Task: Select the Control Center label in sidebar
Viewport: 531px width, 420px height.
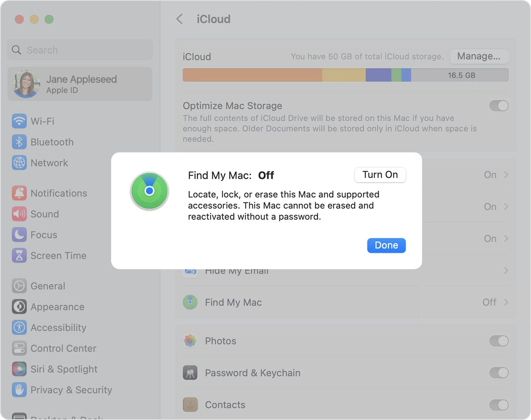Action: [63, 348]
